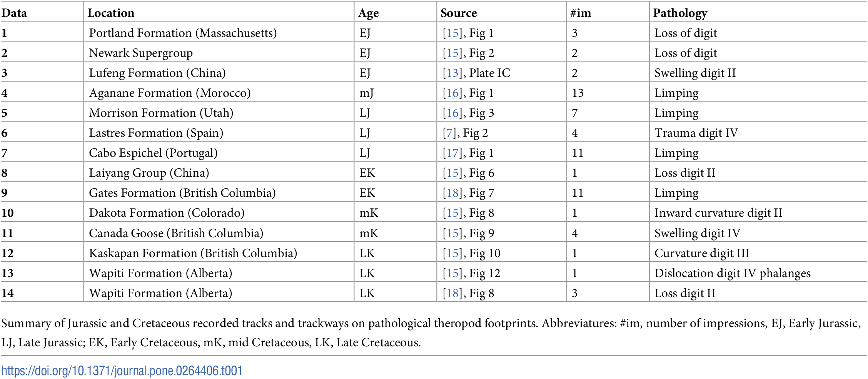Click reference [15] in Canada Goose row
The width and height of the screenshot is (868, 379).
pyautogui.click(x=452, y=233)
